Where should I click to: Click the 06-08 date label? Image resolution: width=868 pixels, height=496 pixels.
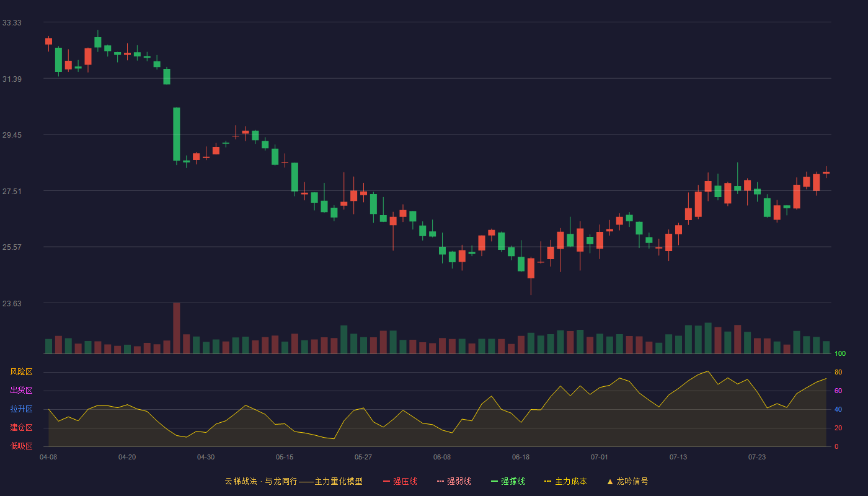442,457
